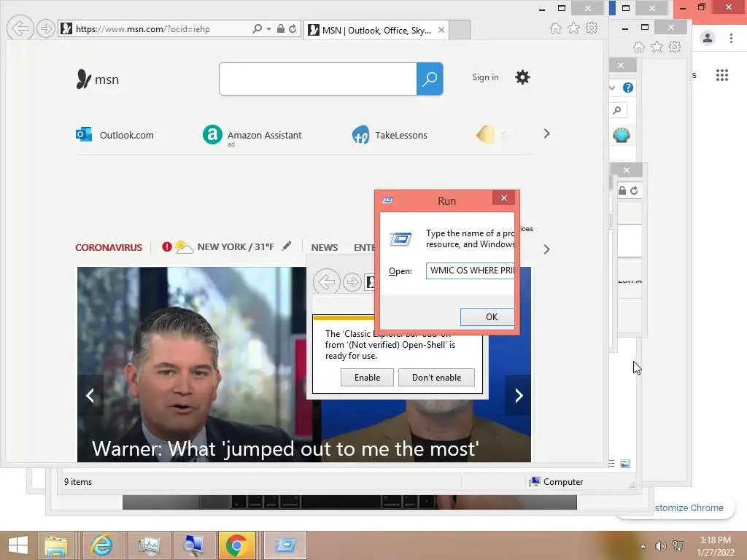Open IE tools gear icon
Screen dimensions: 747x560
coord(592,28)
